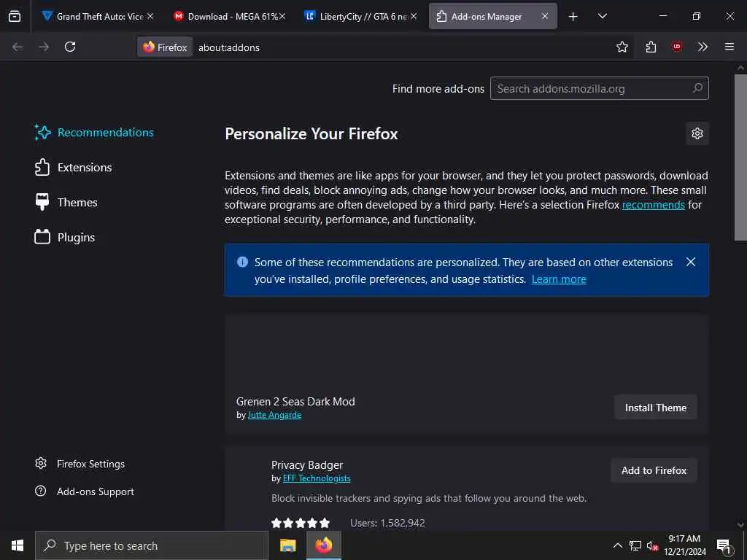Click the 'Grenen 2 Seas Dark Mod' theme name

295,402
